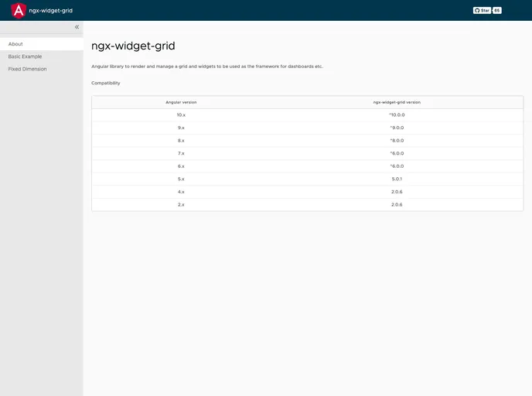Image resolution: width=532 pixels, height=396 pixels.
Task: Select the ^10.0.0 version cell
Action: point(397,115)
